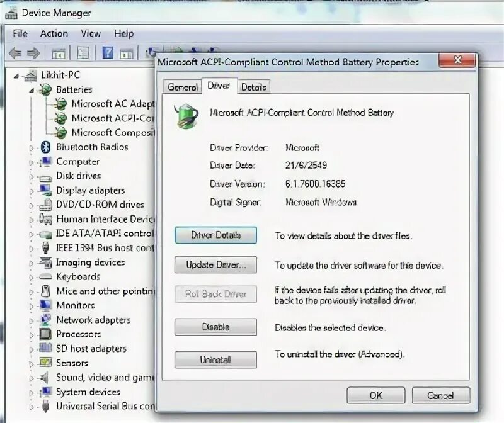Click the Sound, video and game controllers icon
504x423 pixels.
pos(44,378)
